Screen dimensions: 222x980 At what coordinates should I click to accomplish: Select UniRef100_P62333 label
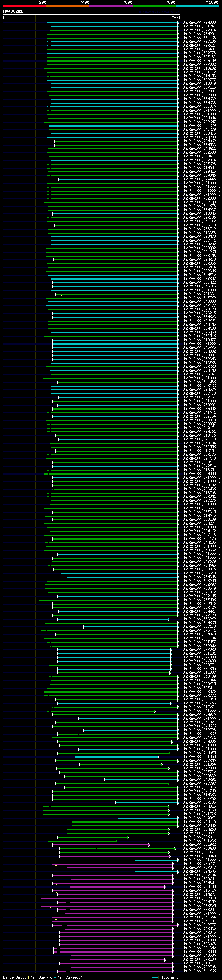(199, 198)
